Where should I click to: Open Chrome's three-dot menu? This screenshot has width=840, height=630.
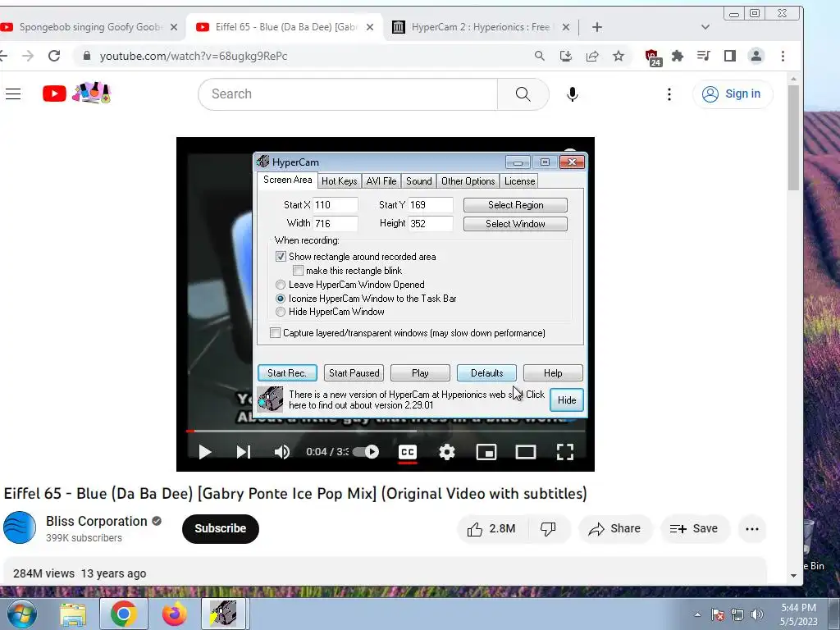click(x=783, y=56)
